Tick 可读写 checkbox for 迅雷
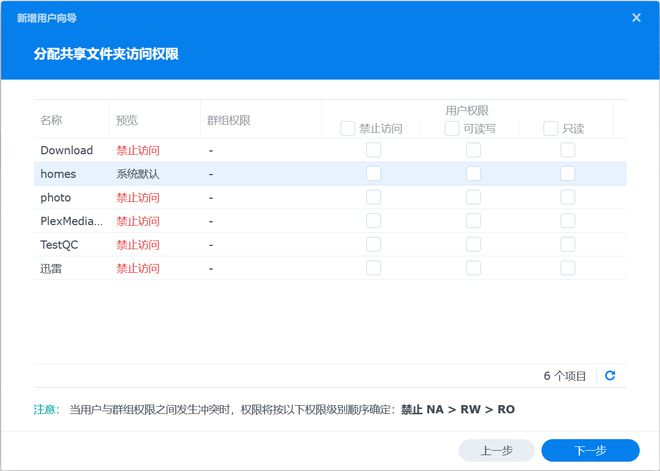660x471 pixels. [473, 268]
